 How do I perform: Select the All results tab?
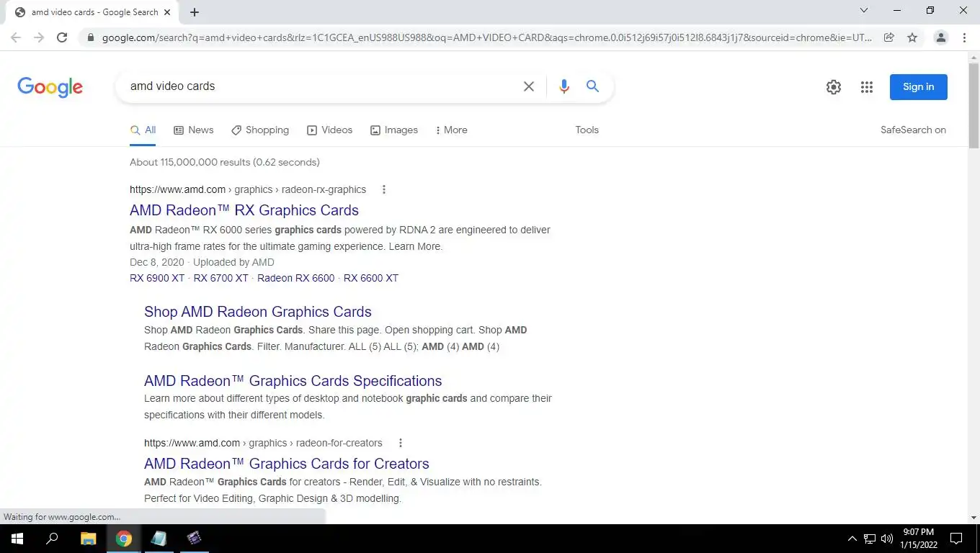tap(143, 130)
